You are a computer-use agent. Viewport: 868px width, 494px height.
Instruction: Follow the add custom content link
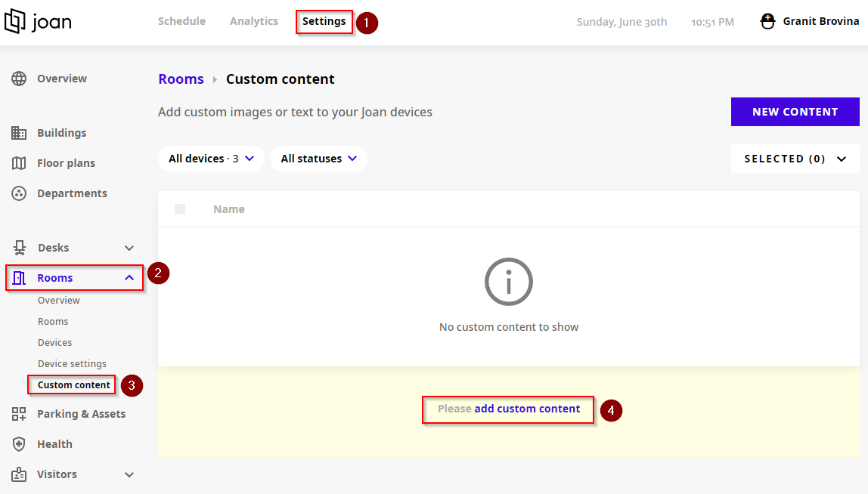527,409
